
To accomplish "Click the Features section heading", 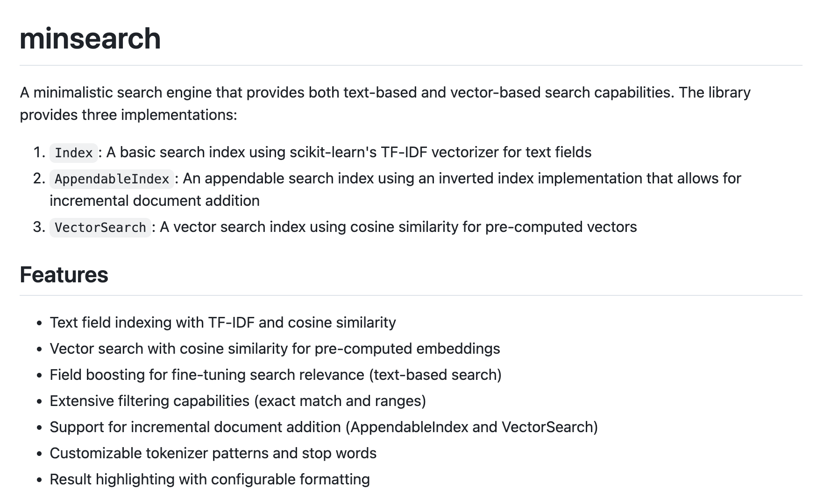I will tap(64, 274).
